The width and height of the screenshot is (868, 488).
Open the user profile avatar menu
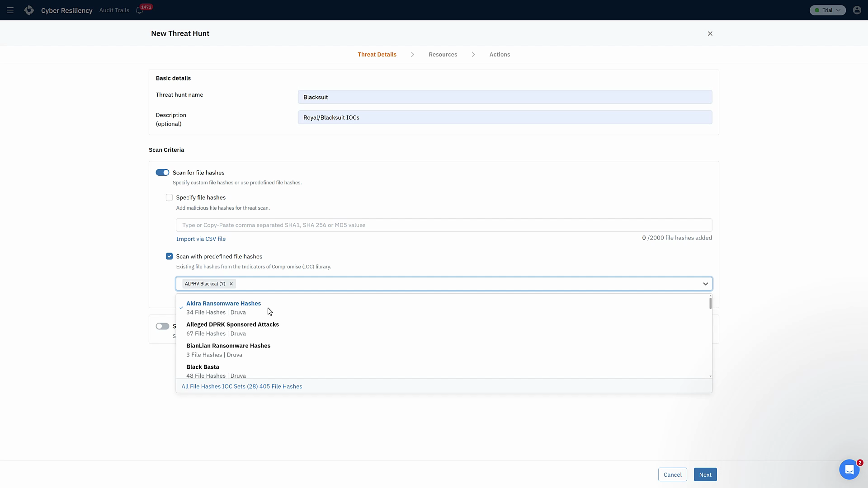(x=857, y=10)
